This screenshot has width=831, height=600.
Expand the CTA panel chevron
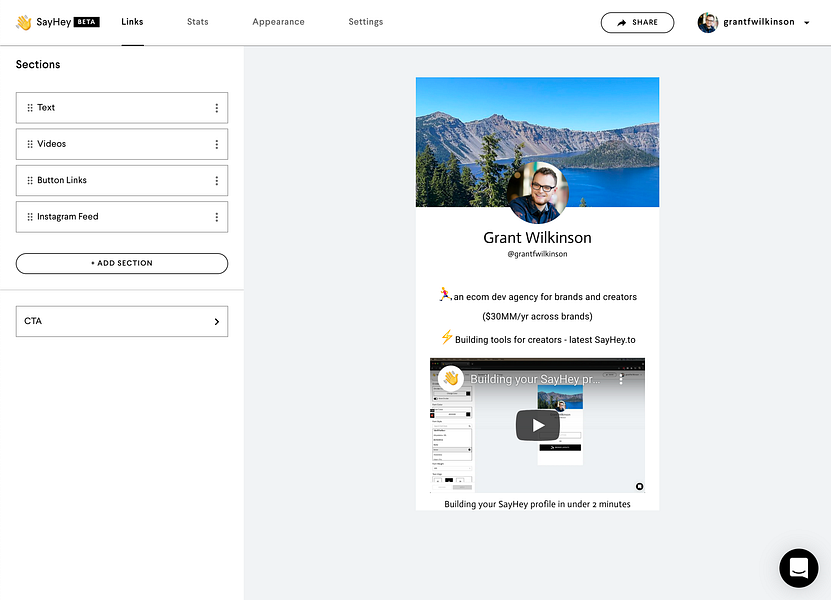click(x=216, y=321)
